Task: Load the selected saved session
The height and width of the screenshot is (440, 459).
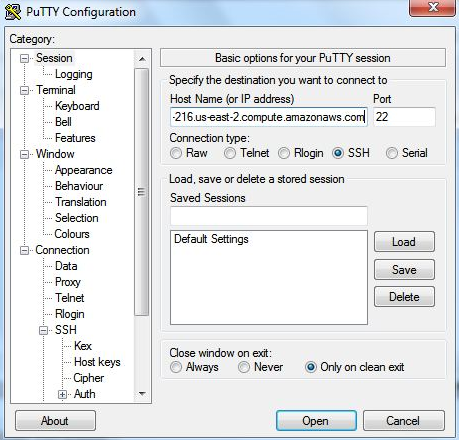Action: coord(404,242)
